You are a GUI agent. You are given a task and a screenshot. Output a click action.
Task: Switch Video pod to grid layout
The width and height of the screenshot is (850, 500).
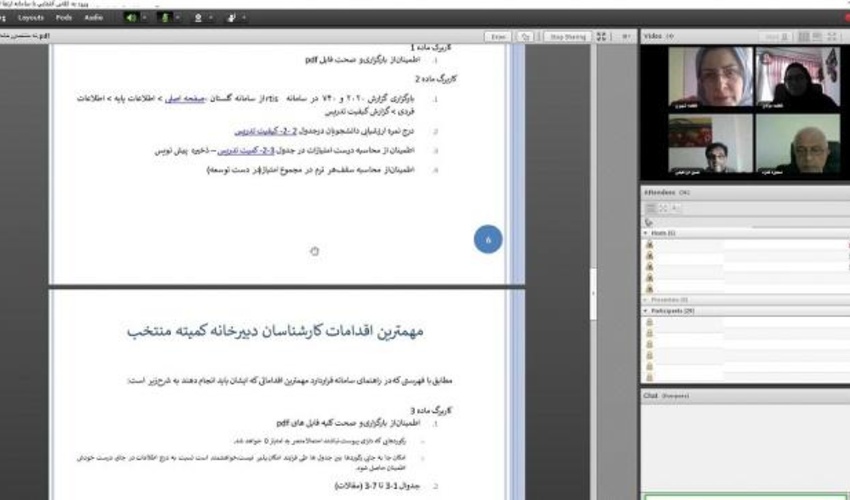click(x=804, y=37)
